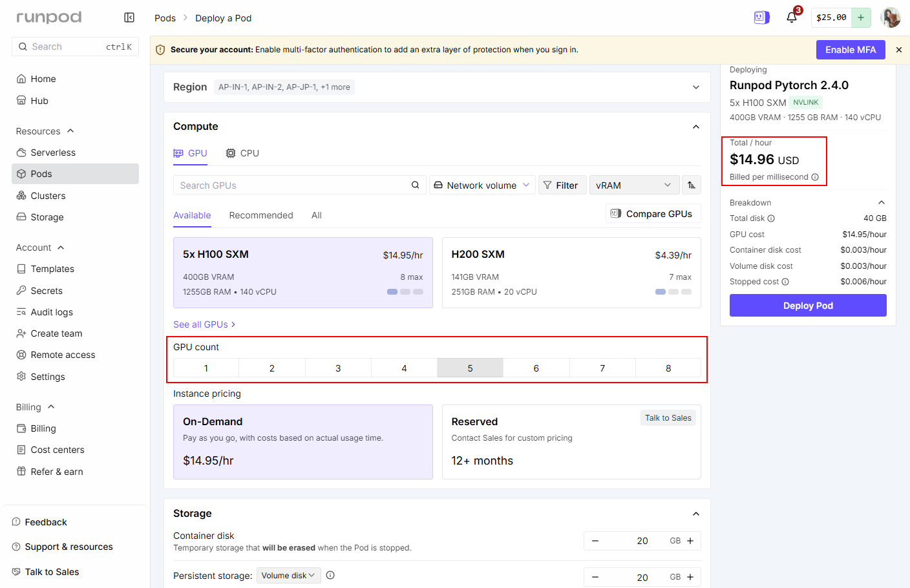This screenshot has width=910, height=588.
Task: Select GPU count 6
Action: [x=536, y=368]
